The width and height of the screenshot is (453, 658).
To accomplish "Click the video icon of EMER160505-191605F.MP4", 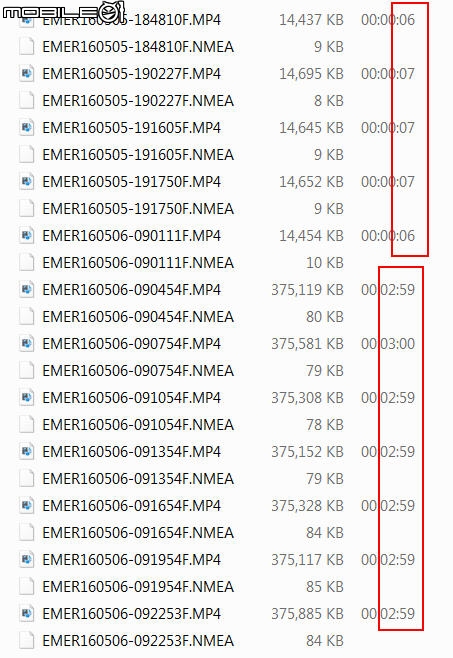I will point(27,128).
